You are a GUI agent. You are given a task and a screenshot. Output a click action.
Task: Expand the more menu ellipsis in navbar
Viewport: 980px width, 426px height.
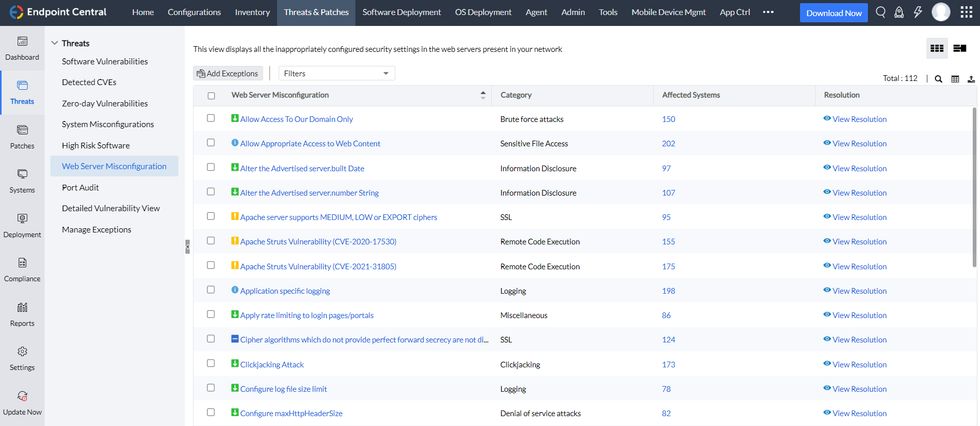pos(768,12)
